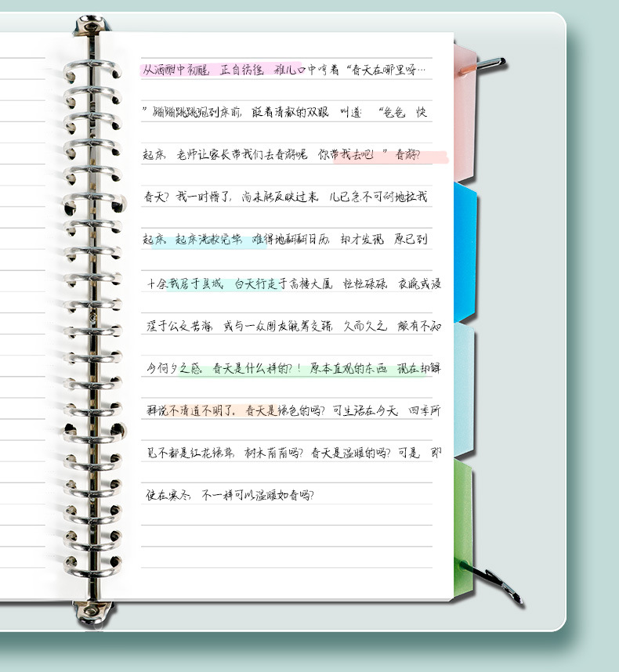Click the black pen beside green tab

pyautogui.click(x=493, y=582)
